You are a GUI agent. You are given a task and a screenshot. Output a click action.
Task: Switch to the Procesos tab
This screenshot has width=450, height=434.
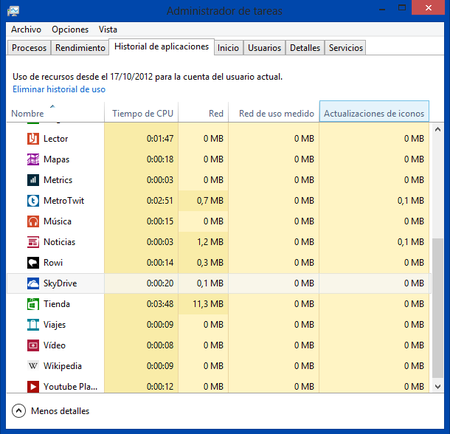click(29, 48)
